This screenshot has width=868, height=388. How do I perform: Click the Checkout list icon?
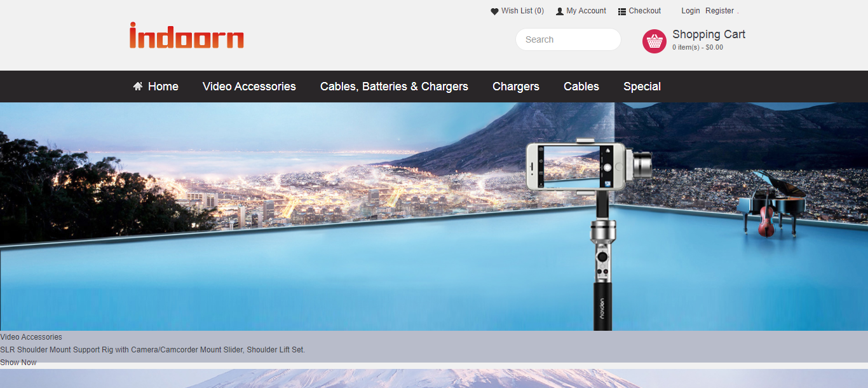point(622,11)
